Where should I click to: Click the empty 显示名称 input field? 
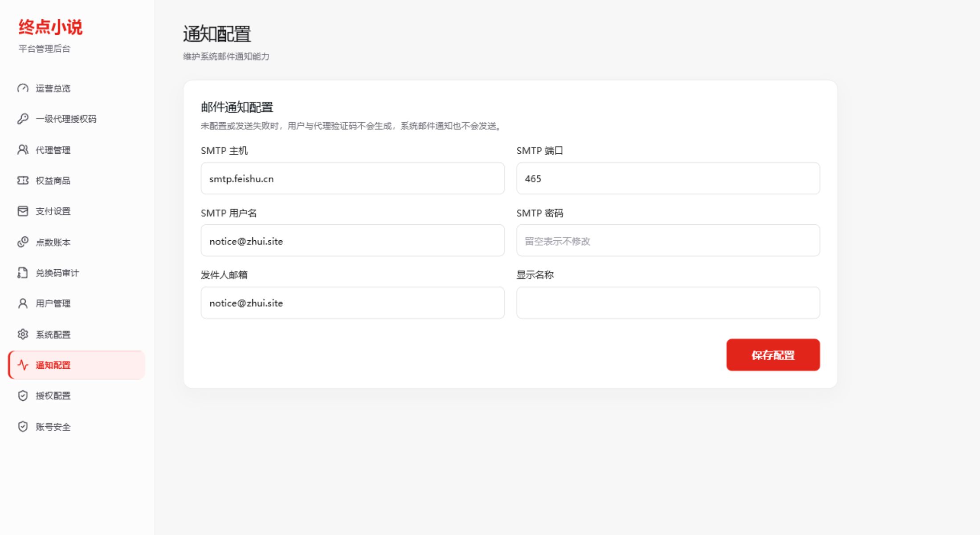668,303
